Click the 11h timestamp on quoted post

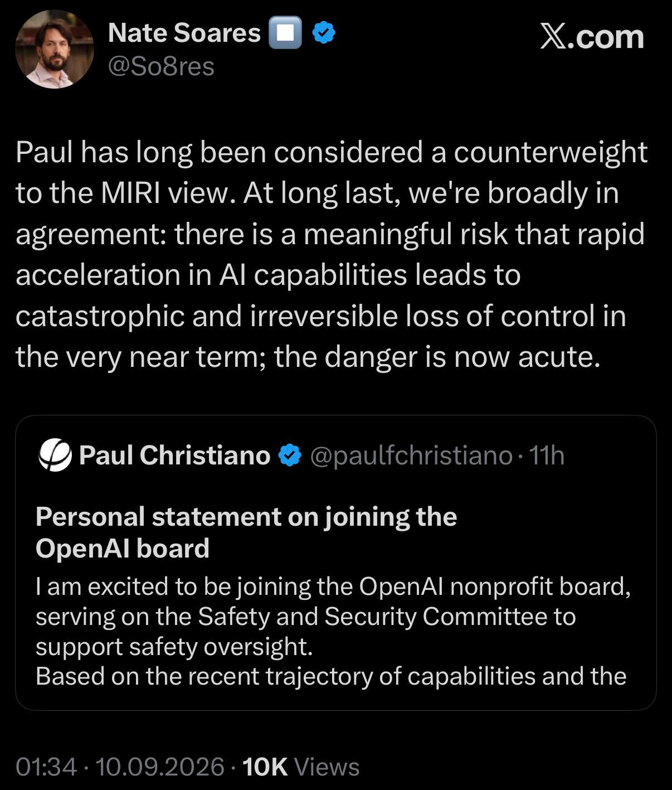546,455
